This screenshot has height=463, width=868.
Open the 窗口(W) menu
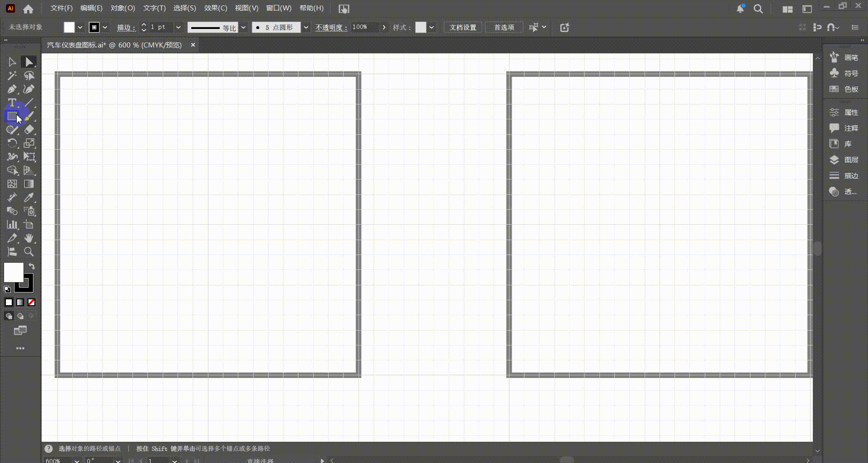[x=279, y=8]
